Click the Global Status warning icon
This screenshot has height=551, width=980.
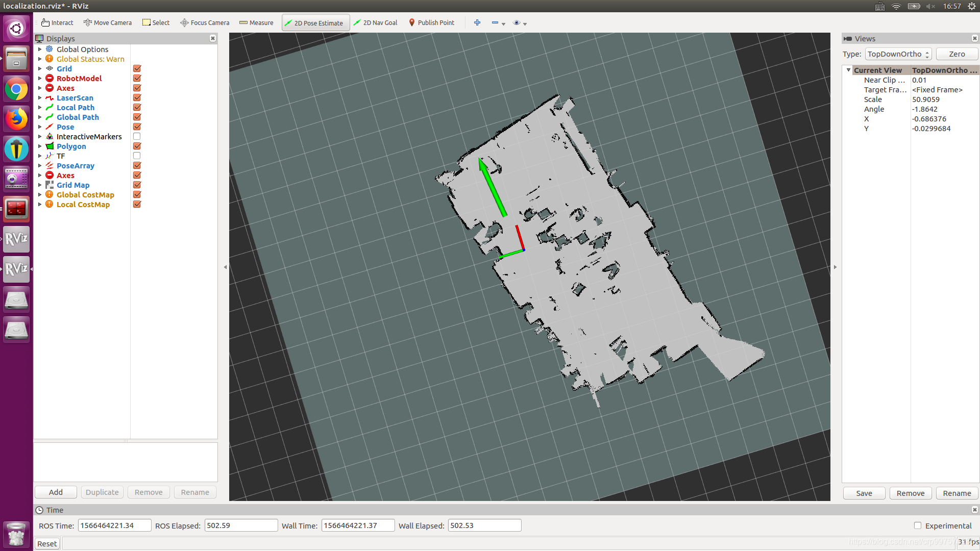click(x=50, y=59)
